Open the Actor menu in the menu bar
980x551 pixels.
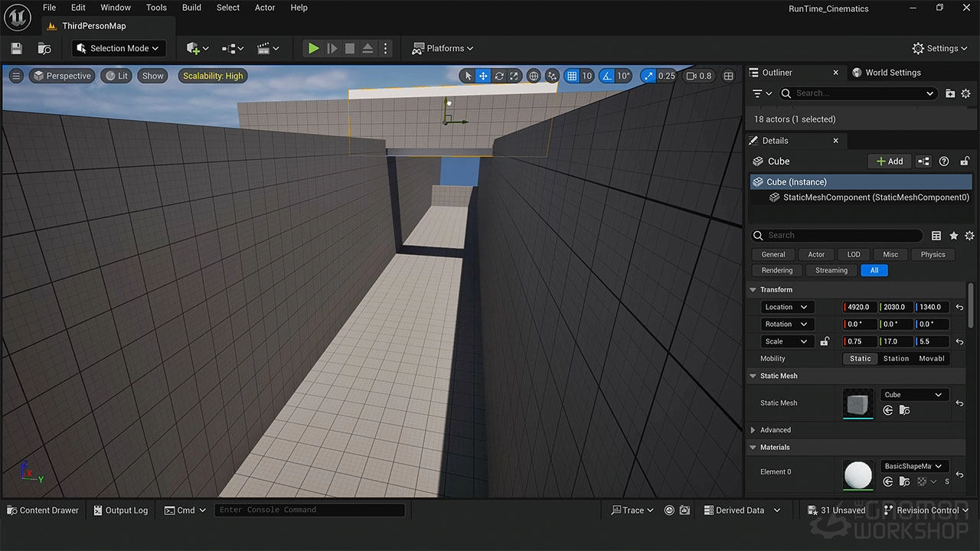tap(265, 8)
